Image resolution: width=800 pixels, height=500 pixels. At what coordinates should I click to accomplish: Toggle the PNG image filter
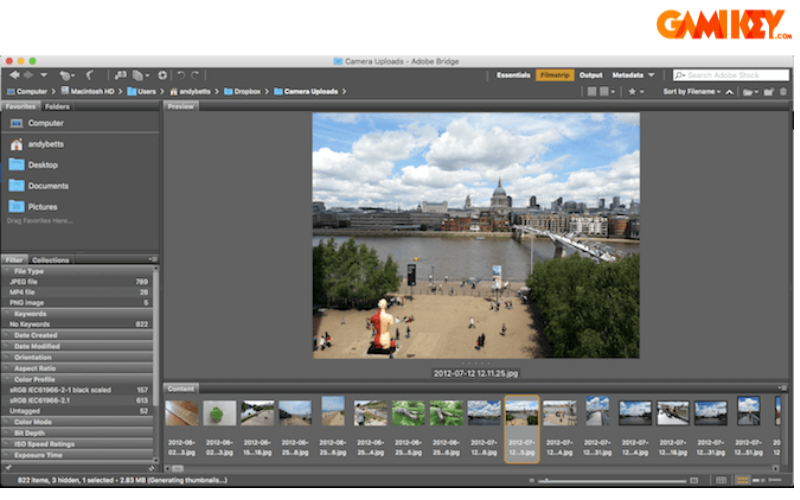click(x=78, y=303)
